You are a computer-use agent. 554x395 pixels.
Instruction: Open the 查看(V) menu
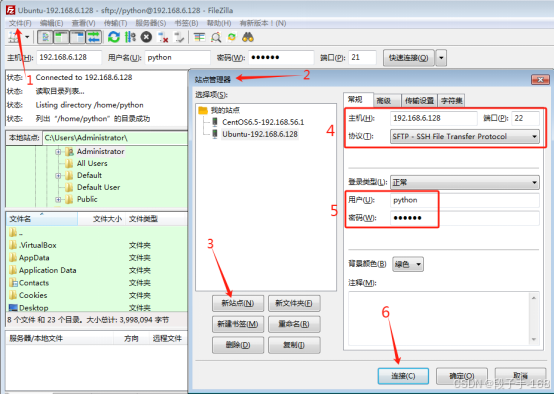84,23
